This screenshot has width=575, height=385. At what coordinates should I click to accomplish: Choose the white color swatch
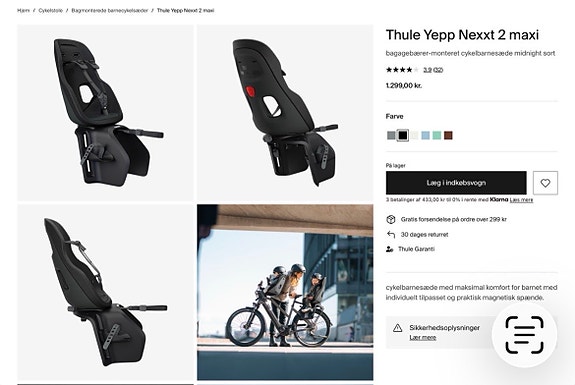(414, 135)
